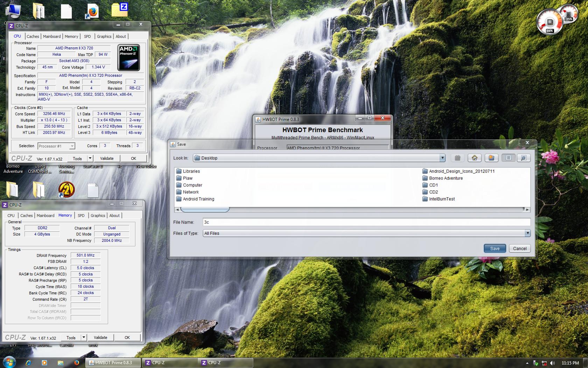Viewport: 588px width, 368px height.
Task: Open Caches tab in bottom CPU-Z window
Action: (27, 216)
